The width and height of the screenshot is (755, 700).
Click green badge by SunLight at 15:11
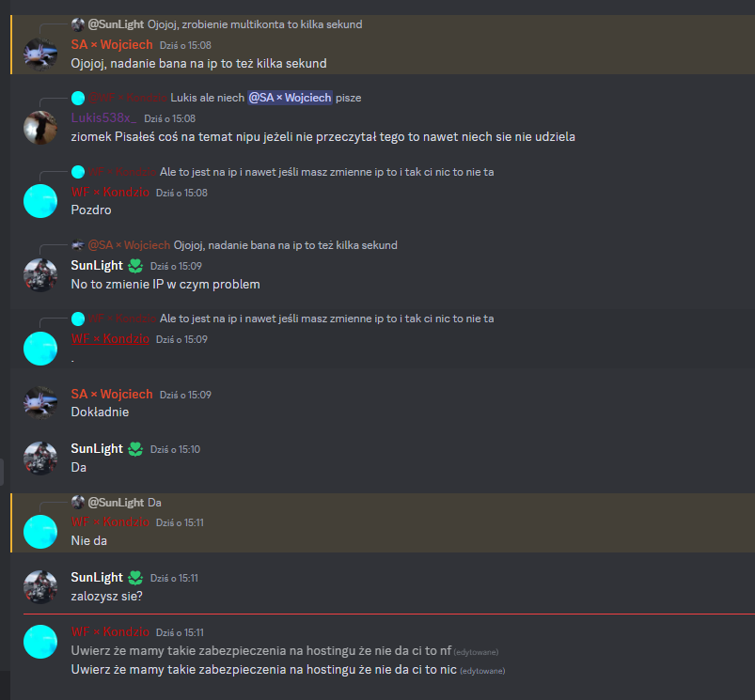(135, 577)
